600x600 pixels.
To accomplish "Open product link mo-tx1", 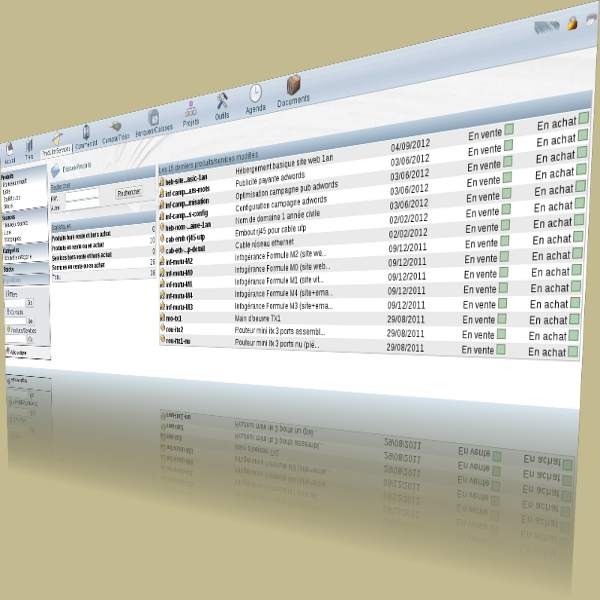I will (x=174, y=318).
